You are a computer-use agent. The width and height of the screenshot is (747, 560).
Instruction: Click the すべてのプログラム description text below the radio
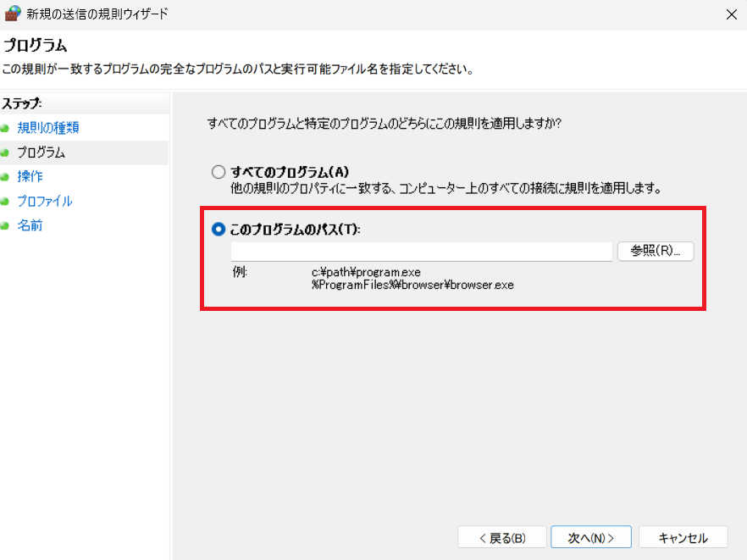pyautogui.click(x=445, y=188)
